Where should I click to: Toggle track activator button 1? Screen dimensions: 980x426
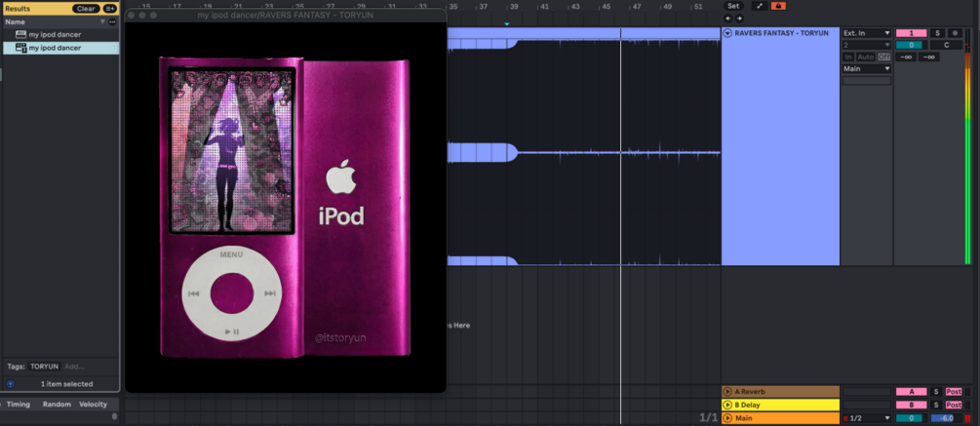coord(911,33)
